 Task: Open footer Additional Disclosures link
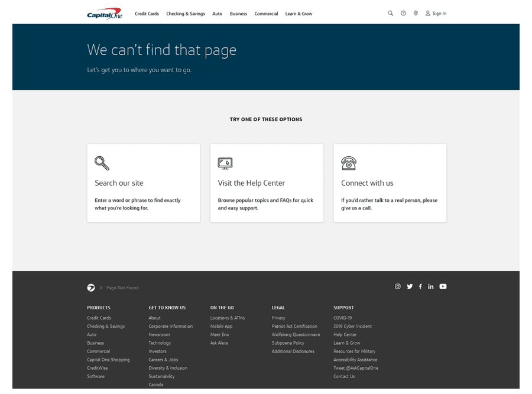tap(293, 351)
